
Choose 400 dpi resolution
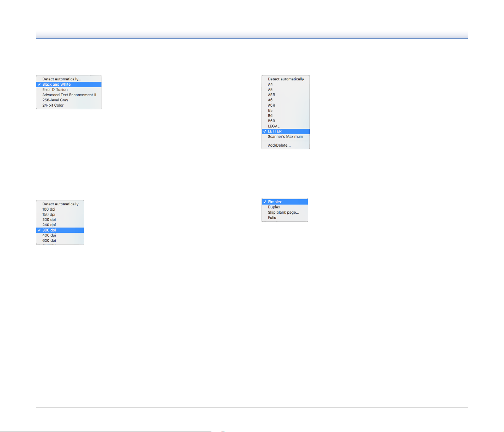click(60, 235)
